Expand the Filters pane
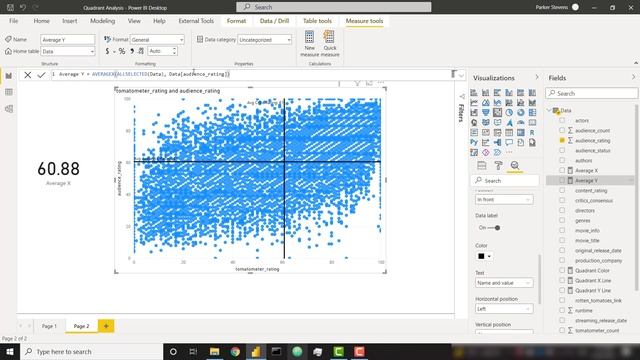The height and width of the screenshot is (360, 640). pos(462,96)
